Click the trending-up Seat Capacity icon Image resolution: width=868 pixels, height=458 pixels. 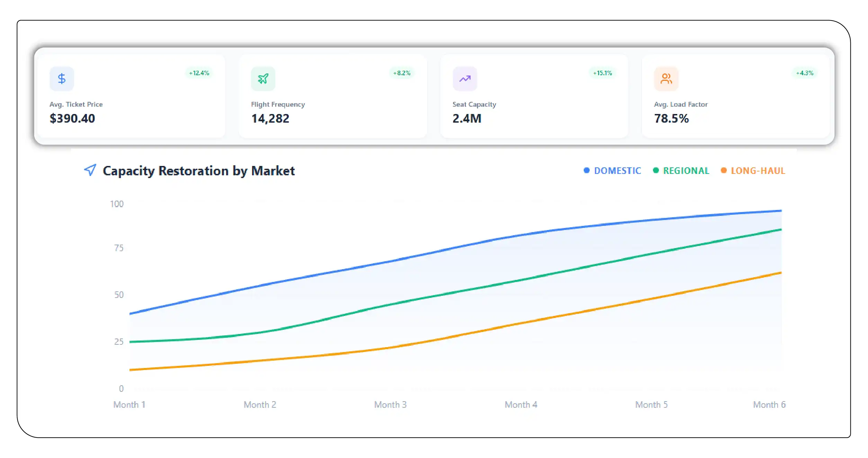[465, 79]
